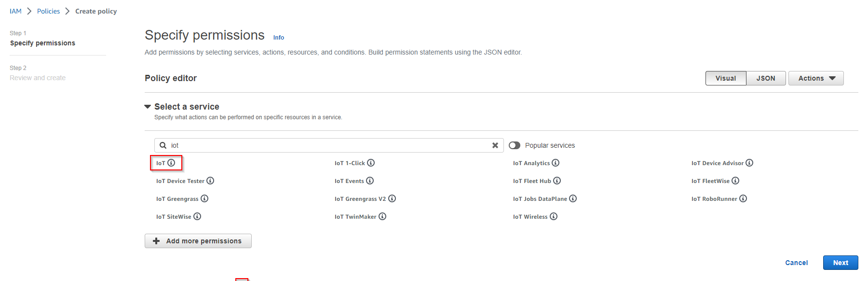Click info icon beside IoT Device Advisor
This screenshot has height=281, width=868.
[749, 163]
